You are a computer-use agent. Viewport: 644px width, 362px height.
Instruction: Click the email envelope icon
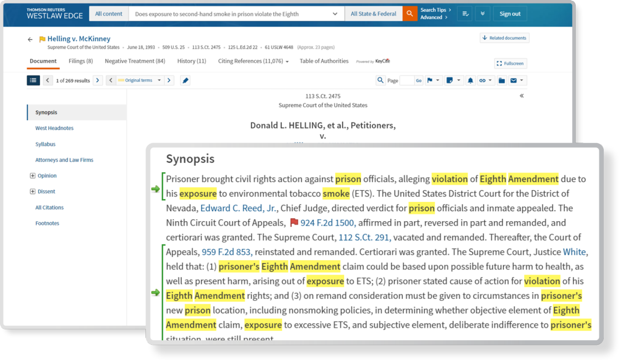[x=514, y=80]
